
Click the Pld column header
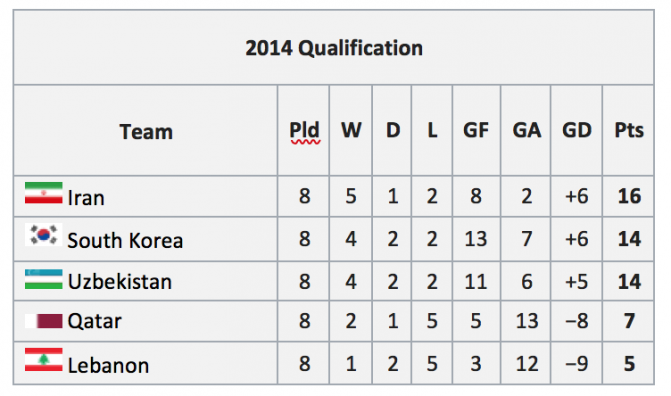click(304, 131)
